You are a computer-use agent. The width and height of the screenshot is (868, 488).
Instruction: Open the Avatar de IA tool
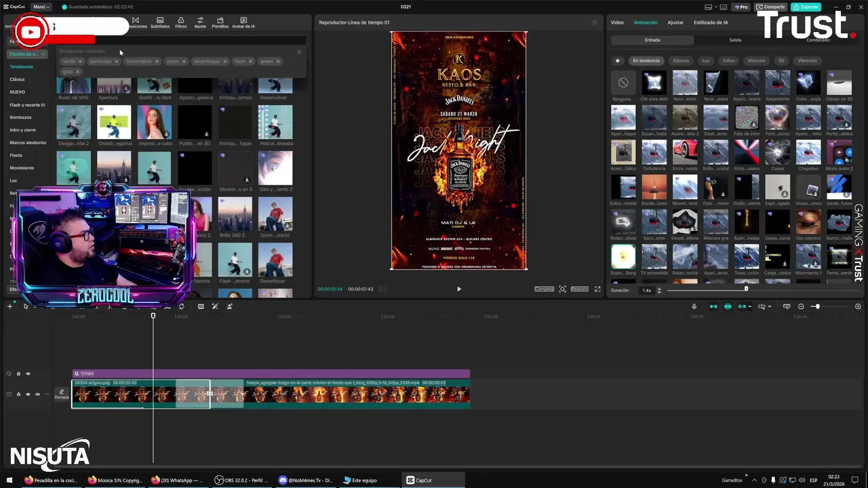click(243, 22)
